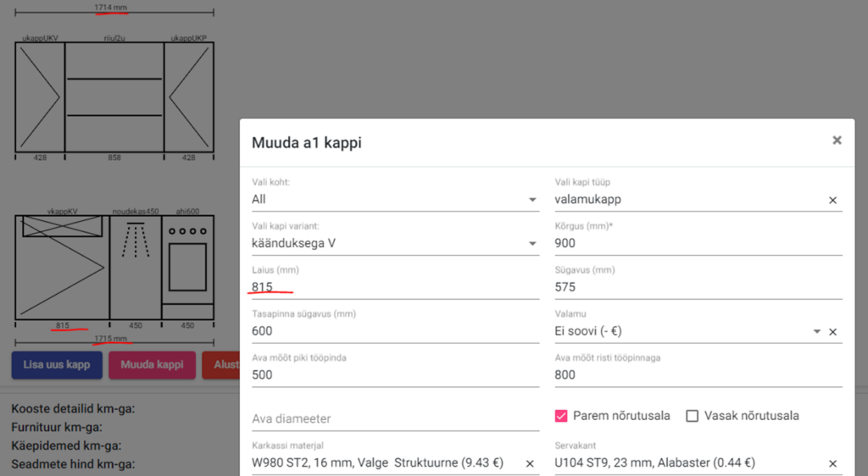Enable Vasak nõrutusala checkbox
Viewport: 868px width, 476px height.
click(x=692, y=416)
